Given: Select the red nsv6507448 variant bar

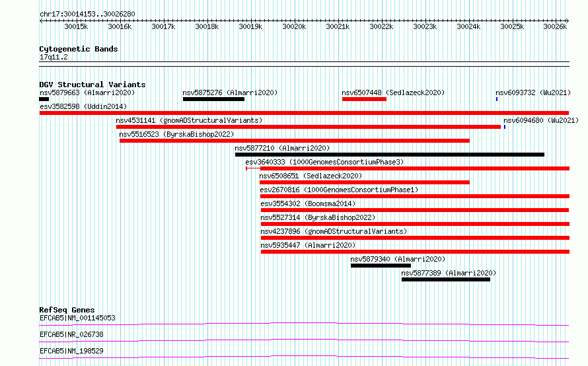Looking at the screenshot, I should tap(364, 99).
